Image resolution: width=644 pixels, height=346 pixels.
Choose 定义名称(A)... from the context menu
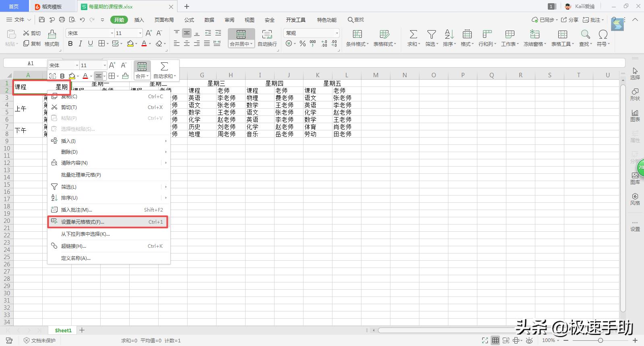tap(108, 258)
